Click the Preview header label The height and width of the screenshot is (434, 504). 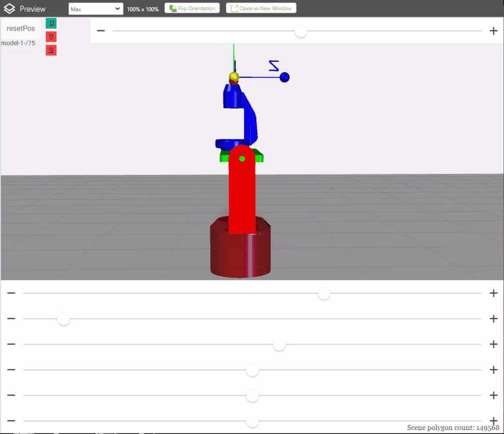click(33, 8)
